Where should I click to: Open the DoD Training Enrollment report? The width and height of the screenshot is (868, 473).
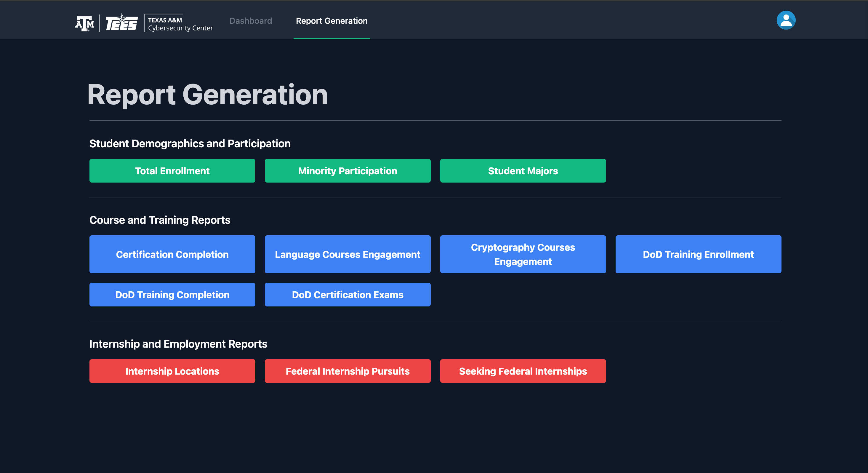[698, 254]
